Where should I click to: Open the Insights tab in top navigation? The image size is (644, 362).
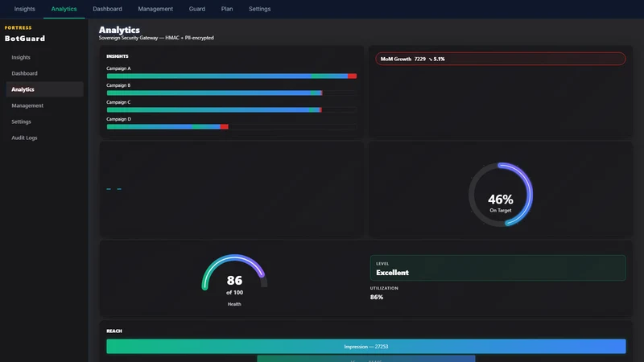click(x=25, y=9)
